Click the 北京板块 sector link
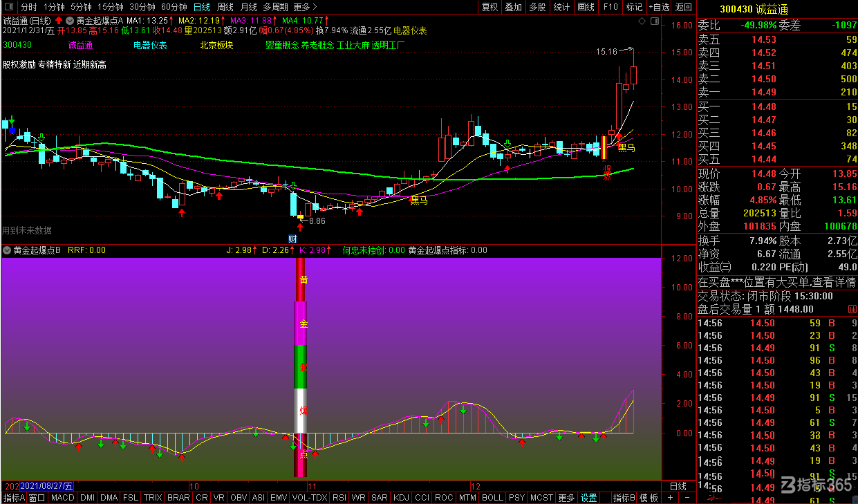Viewport: 858px width, 504px height. [x=216, y=46]
